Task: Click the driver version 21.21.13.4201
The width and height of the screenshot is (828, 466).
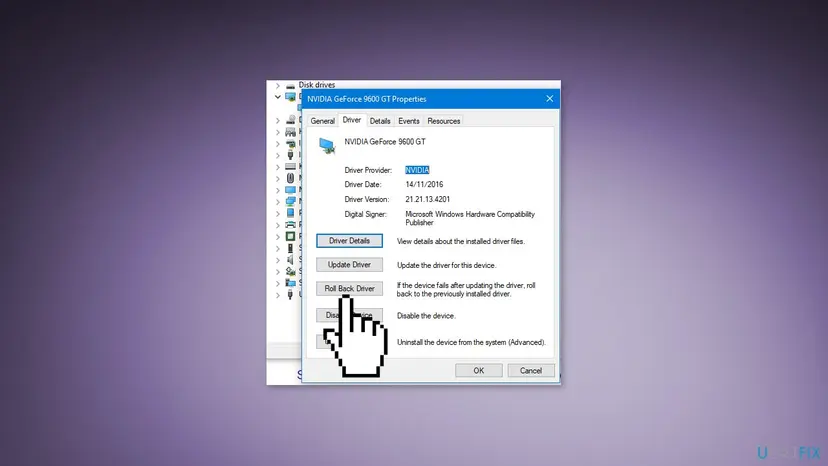Action: click(428, 199)
